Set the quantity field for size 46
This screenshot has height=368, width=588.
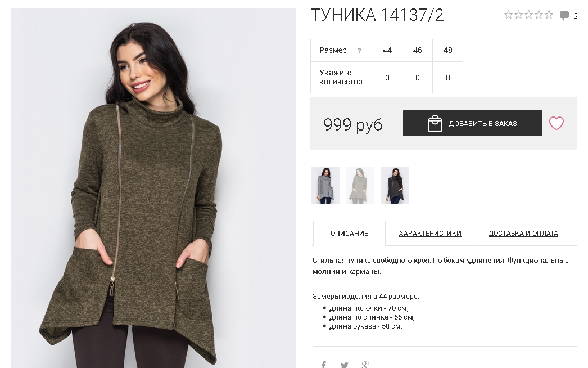(417, 78)
